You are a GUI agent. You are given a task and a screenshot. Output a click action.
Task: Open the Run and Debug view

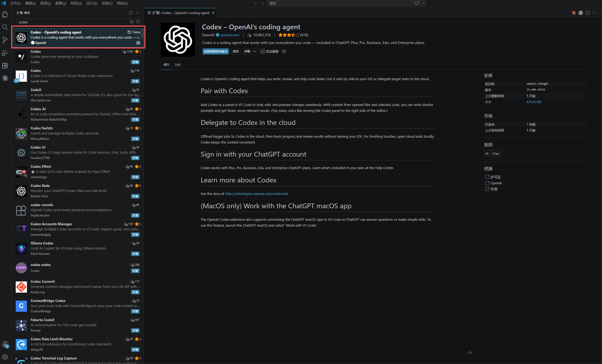pos(5,53)
